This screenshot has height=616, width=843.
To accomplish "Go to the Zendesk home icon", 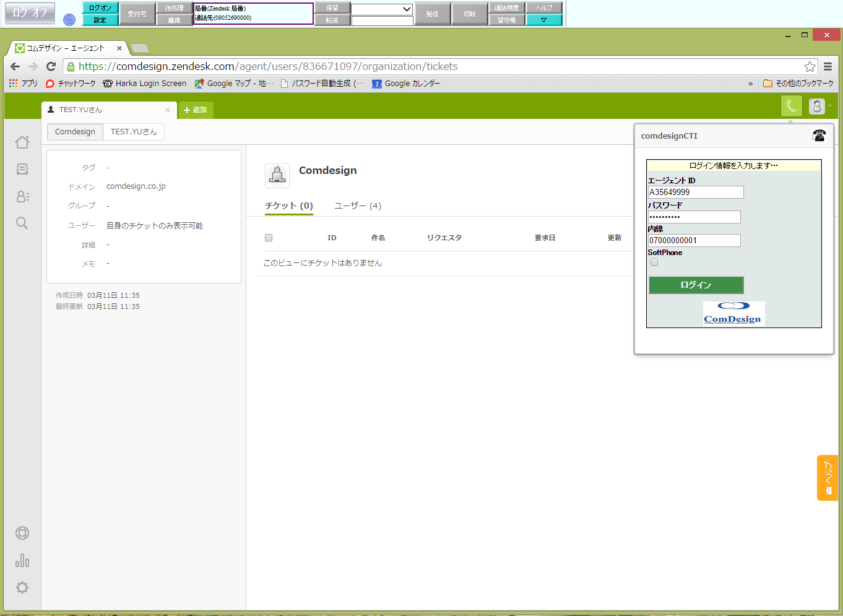I will point(22,142).
